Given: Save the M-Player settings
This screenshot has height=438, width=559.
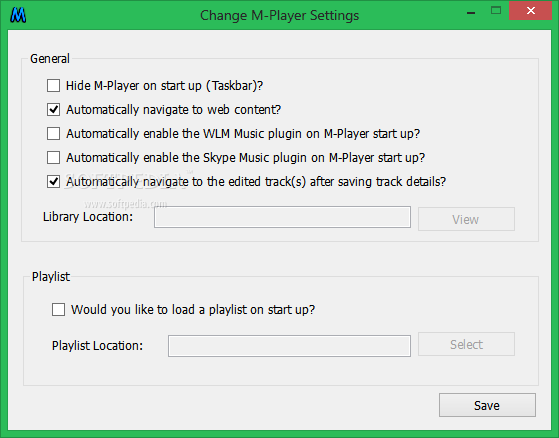Looking at the screenshot, I should (x=487, y=405).
